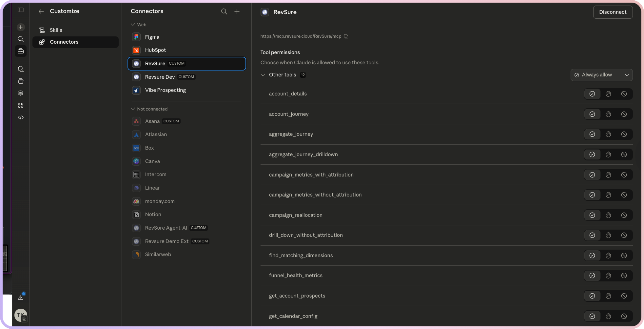Set aggregate_journey_drilldown to needs approval

(x=608, y=154)
